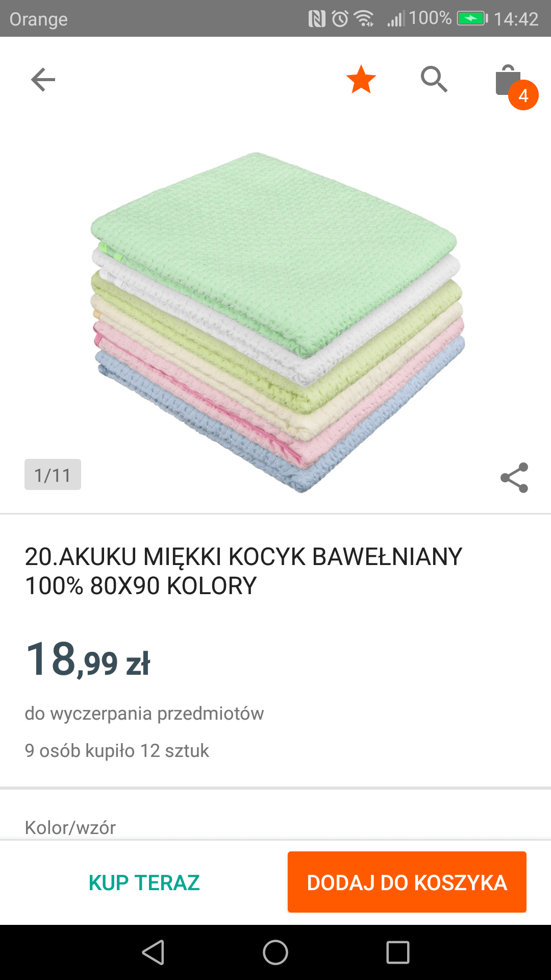
Task: Tap 'do wyczerpania przedmiotów' text
Action: [144, 714]
